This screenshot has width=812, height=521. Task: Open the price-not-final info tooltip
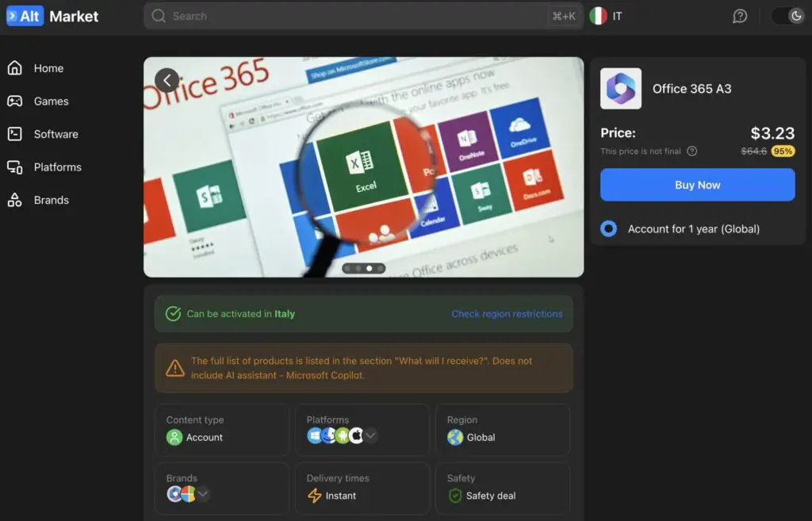(x=693, y=151)
